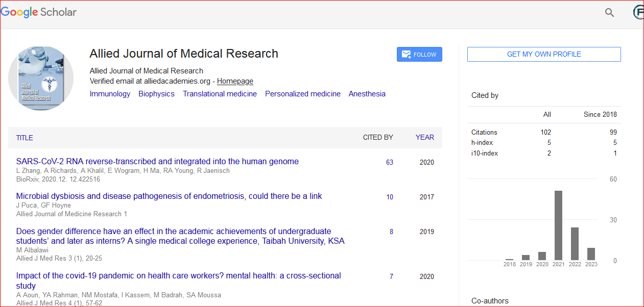View the 63 citations of first article
This screenshot has height=307, width=644.
390,163
